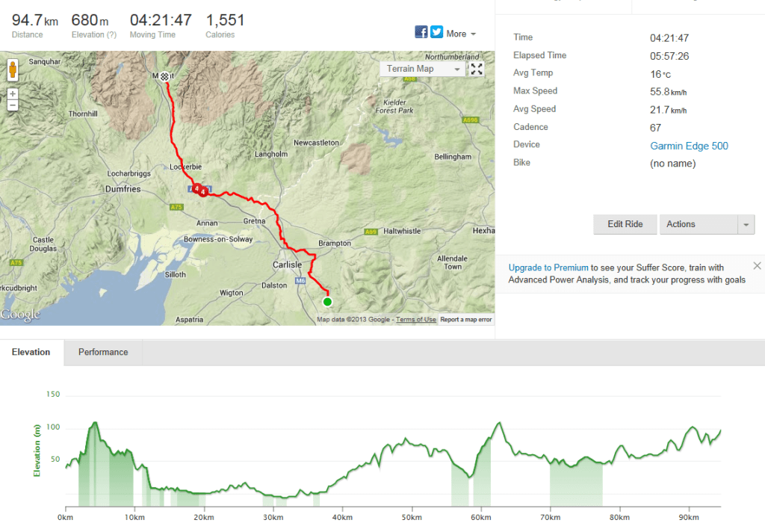
Task: Open the Actions dropdown arrow
Action: click(x=745, y=225)
